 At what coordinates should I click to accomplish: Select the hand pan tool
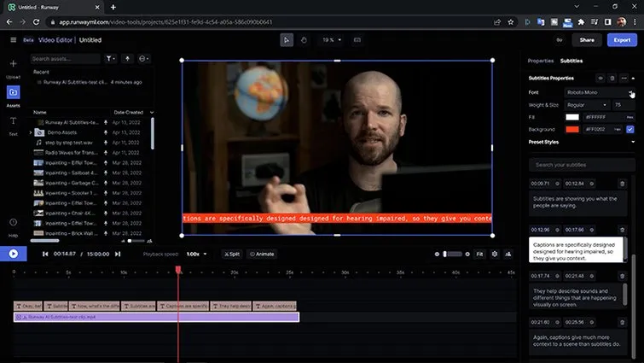(305, 39)
